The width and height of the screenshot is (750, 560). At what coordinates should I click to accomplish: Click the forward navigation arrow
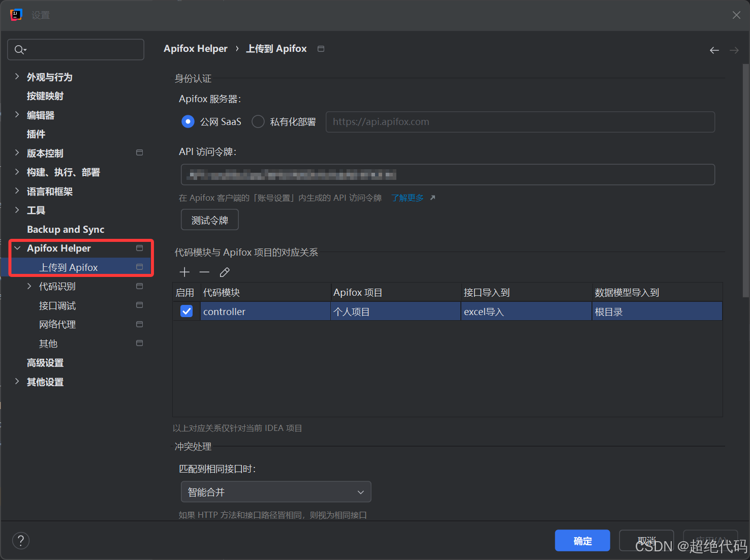click(734, 50)
